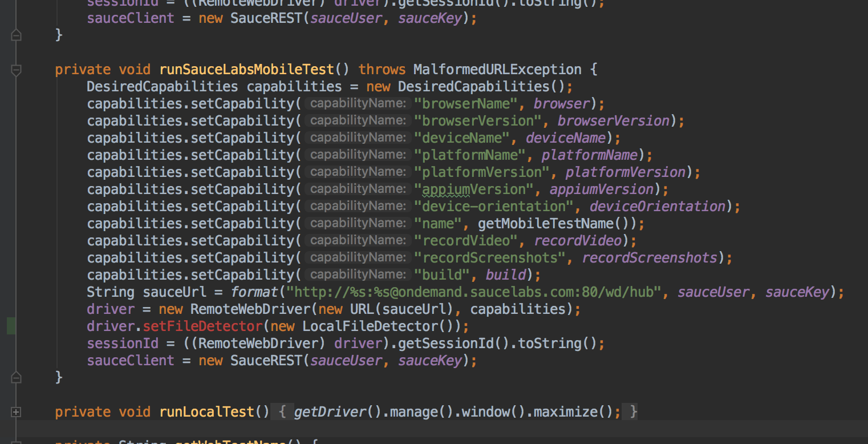Click the folded "}" placeholder ending the runLocalTest line

tap(631, 412)
